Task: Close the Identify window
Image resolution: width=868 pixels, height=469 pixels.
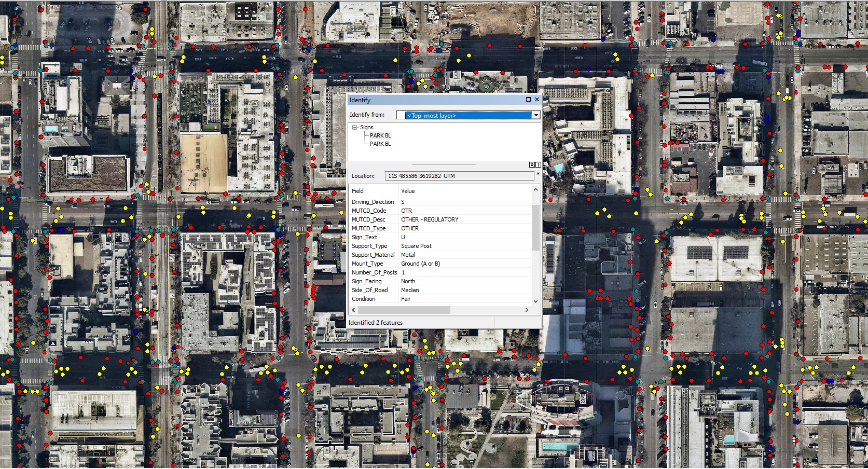Action: [537, 100]
